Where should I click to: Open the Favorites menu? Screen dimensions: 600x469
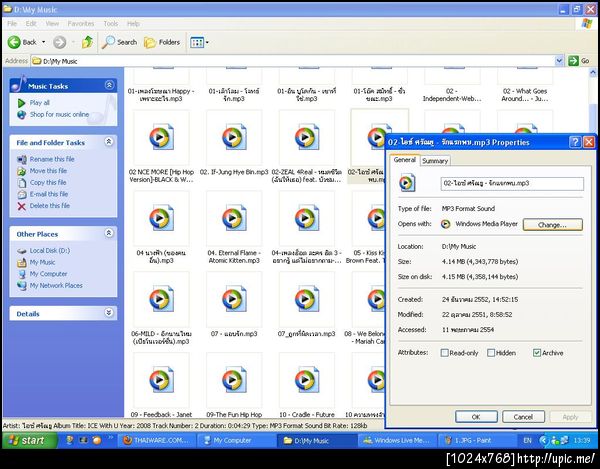click(81, 24)
